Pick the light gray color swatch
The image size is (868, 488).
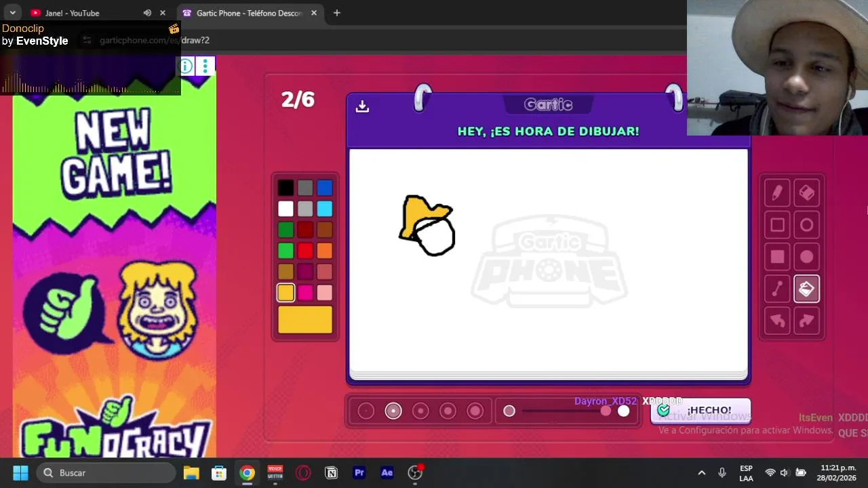305,209
